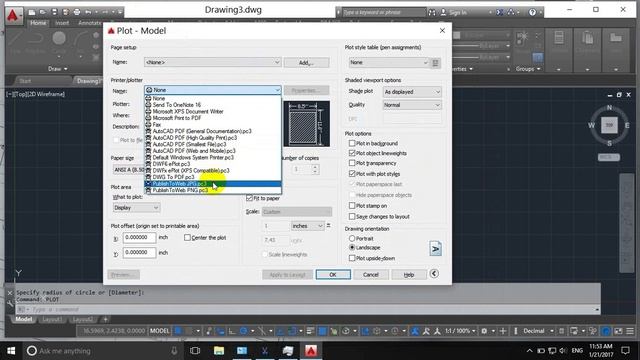Image resolution: width=640 pixels, height=360 pixels.
Task: Click the Help question mark icon in title bar
Action: pyautogui.click(x=532, y=12)
